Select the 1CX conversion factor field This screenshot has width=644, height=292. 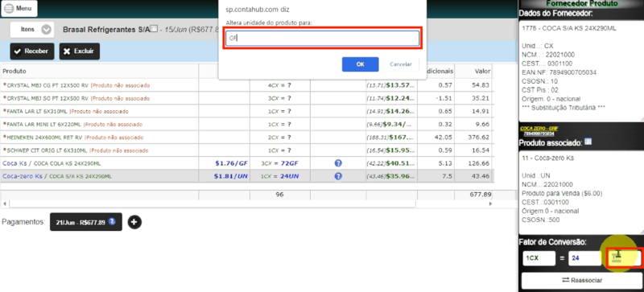pos(539,259)
